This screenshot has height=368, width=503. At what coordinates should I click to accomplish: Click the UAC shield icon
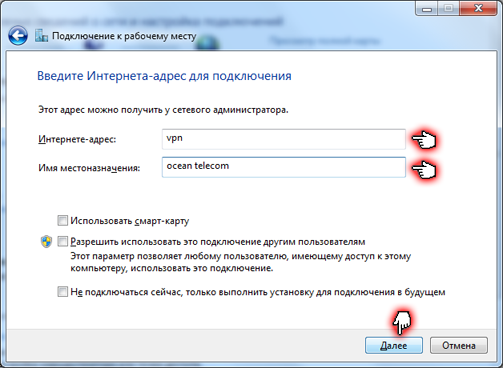pos(46,242)
